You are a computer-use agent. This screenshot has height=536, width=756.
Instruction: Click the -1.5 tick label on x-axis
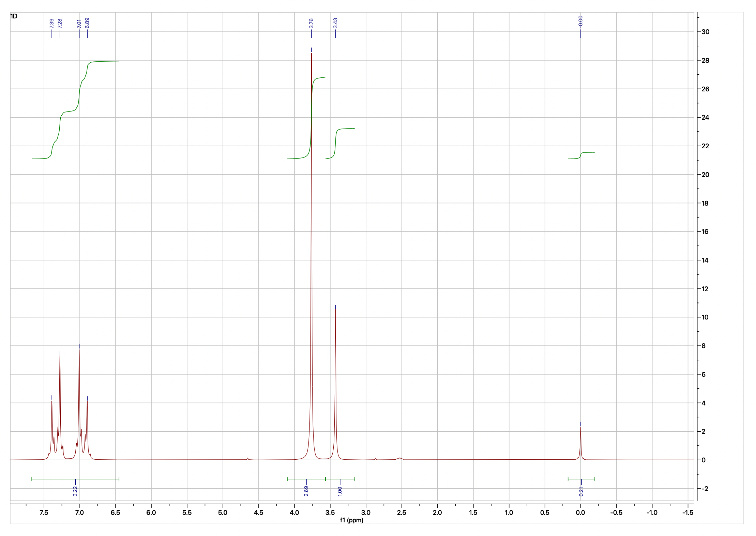[687, 512]
